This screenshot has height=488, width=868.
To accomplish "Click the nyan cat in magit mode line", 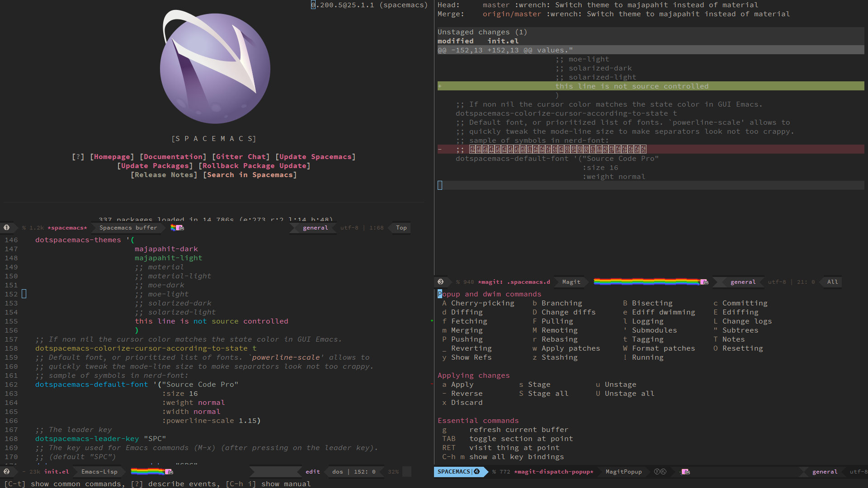I will point(704,282).
